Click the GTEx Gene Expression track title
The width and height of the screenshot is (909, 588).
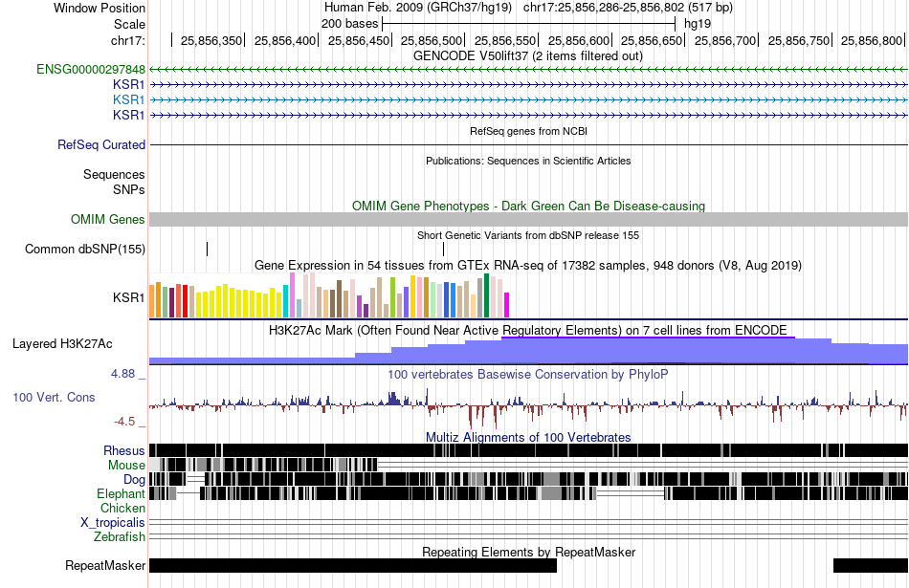(528, 266)
